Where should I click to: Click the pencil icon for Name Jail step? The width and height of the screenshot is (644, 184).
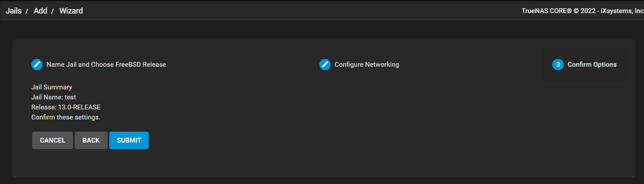(x=37, y=65)
